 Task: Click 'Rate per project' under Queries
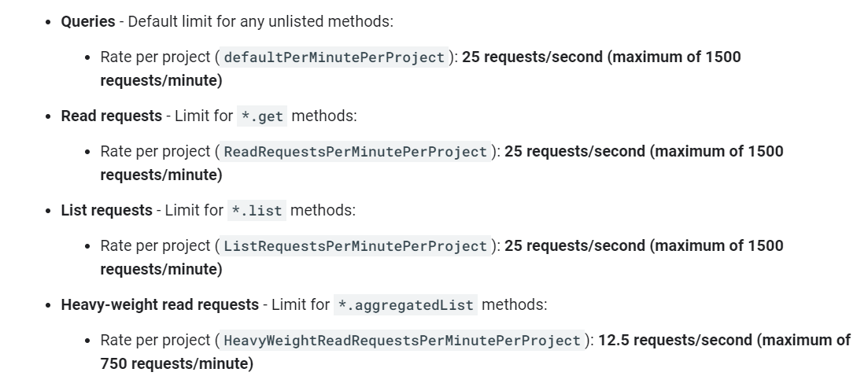coord(156,57)
